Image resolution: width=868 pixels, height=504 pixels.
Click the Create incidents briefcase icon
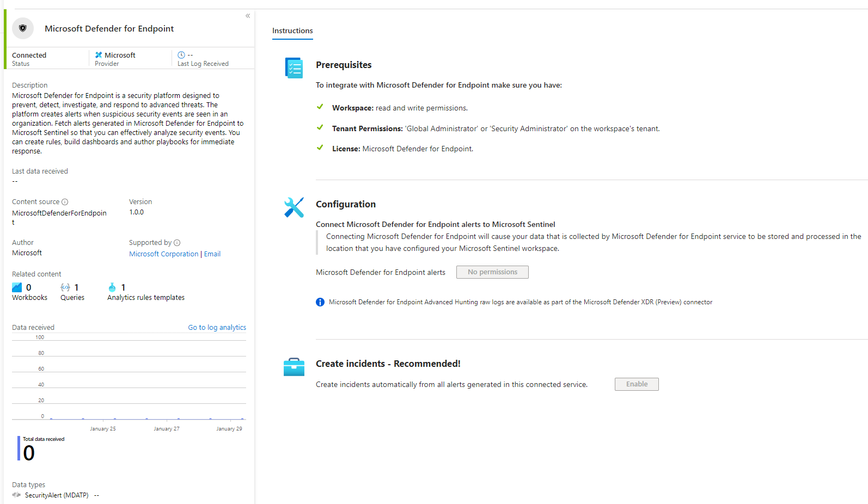(294, 367)
